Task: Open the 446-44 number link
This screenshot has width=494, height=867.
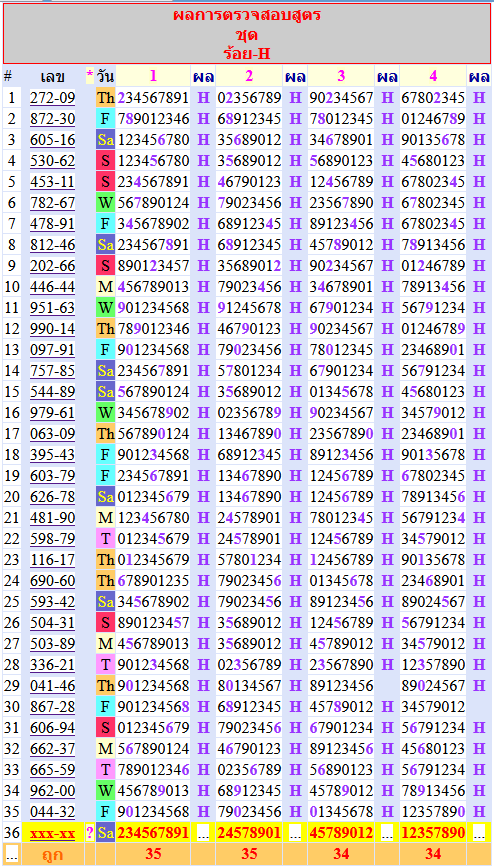Action: [53, 287]
